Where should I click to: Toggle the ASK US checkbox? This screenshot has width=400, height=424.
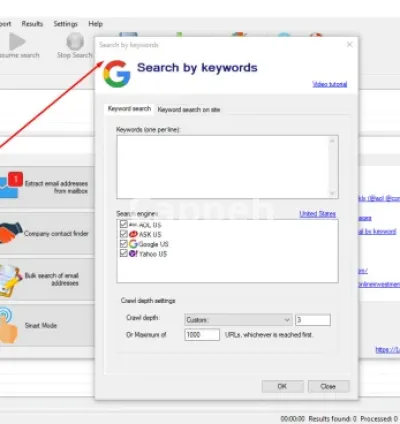pyautogui.click(x=124, y=234)
